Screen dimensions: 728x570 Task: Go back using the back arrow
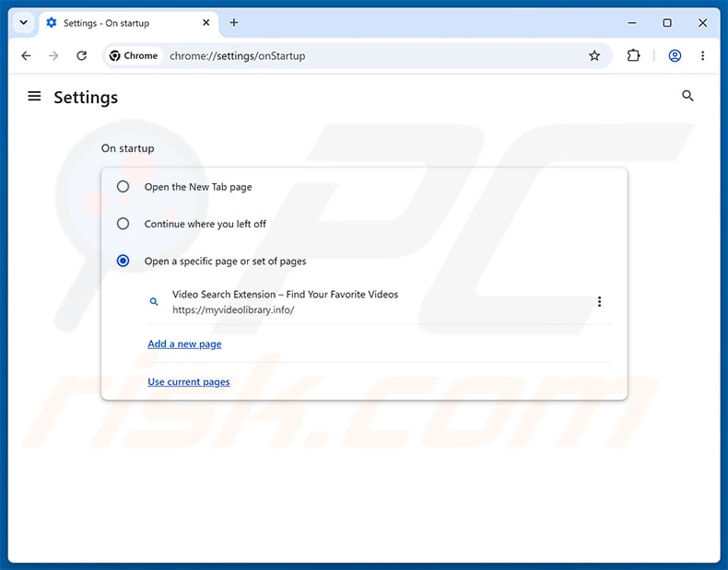click(x=26, y=56)
